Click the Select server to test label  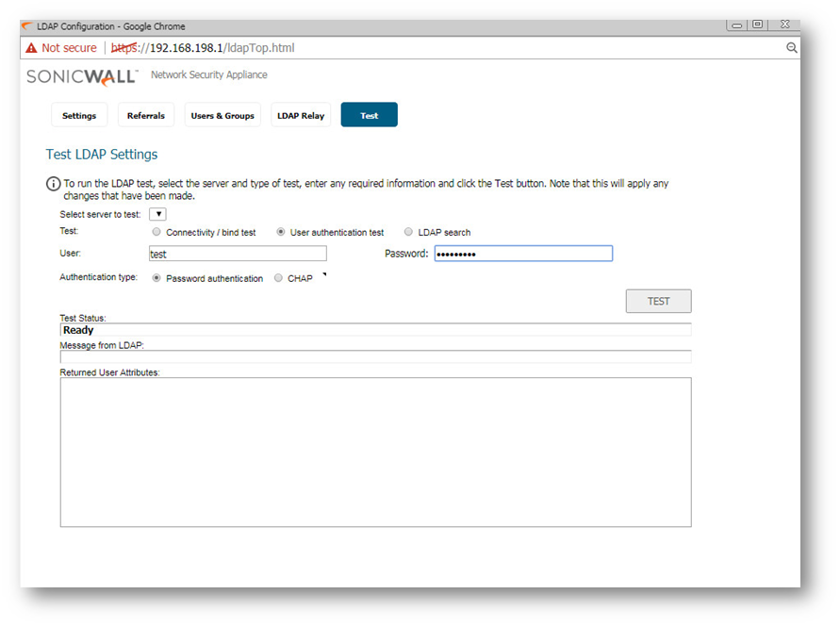click(100, 214)
